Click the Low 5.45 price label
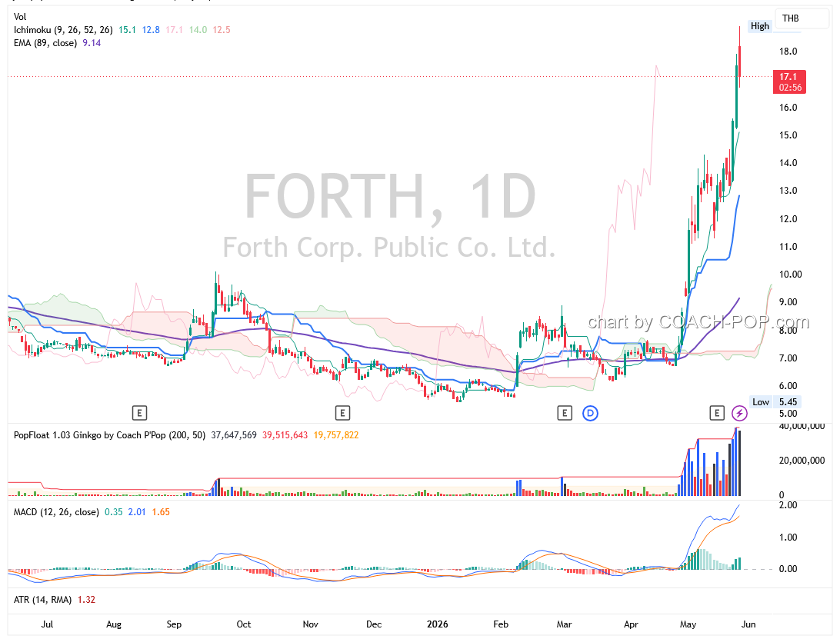Screen dimensions: 840x639 [775, 401]
